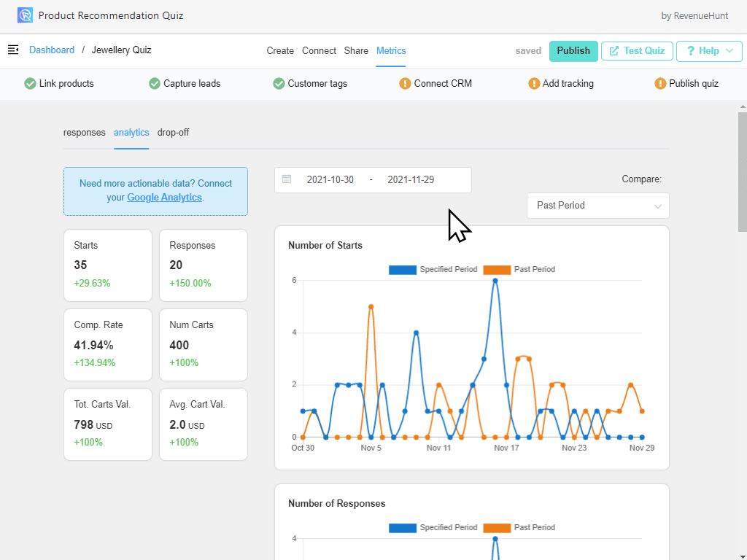Click the Test Quiz button
This screenshot has width=747, height=560.
click(x=637, y=51)
